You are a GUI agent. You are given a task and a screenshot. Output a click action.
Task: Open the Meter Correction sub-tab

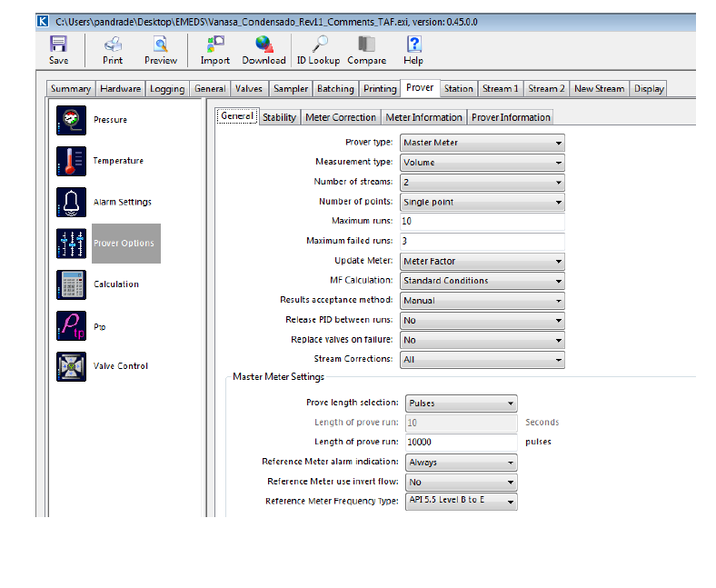341,117
